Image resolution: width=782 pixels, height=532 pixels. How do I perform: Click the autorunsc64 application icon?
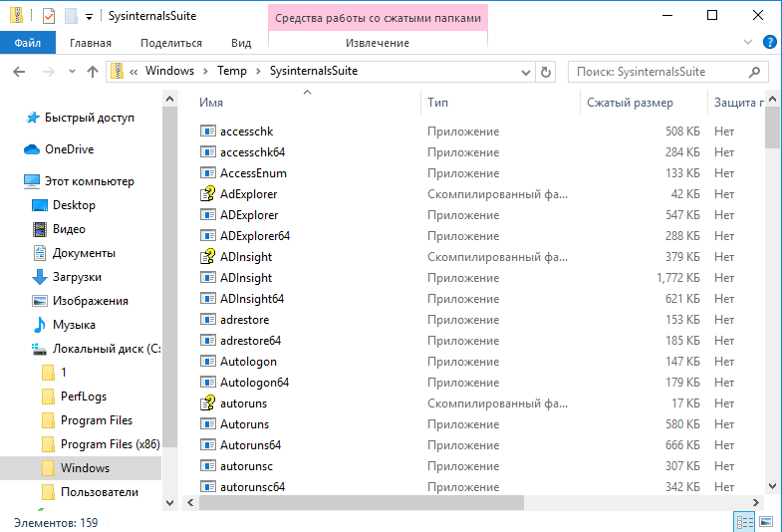207,486
